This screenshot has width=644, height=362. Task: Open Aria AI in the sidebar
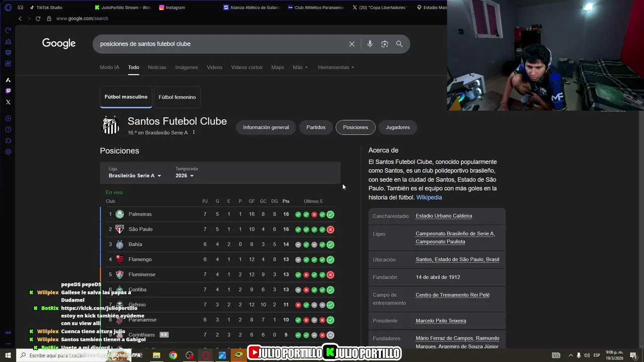coord(8,80)
